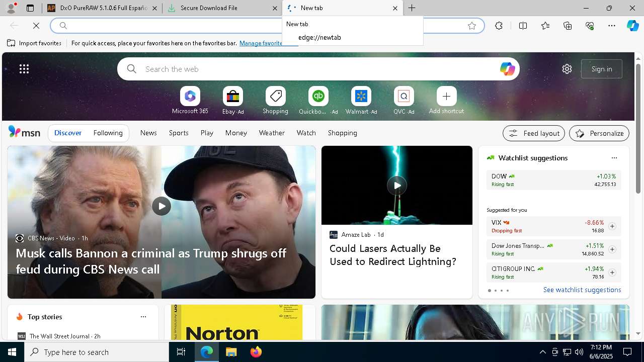Click Import favorites
Viewport: 644px width, 362px height.
click(34, 43)
